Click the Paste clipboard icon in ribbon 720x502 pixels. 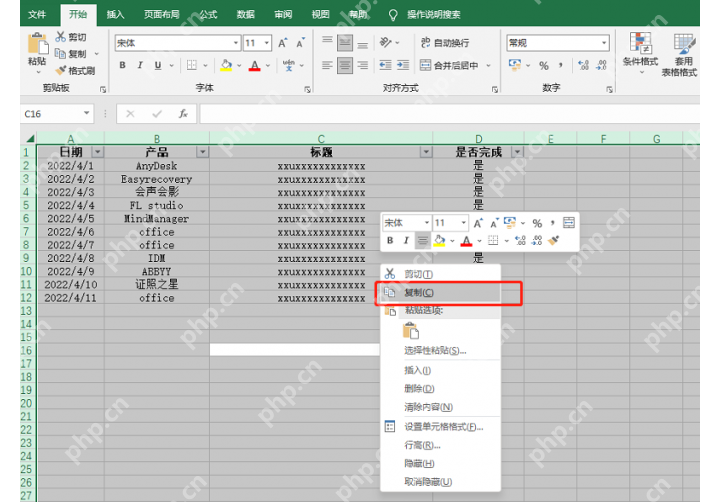pos(38,44)
